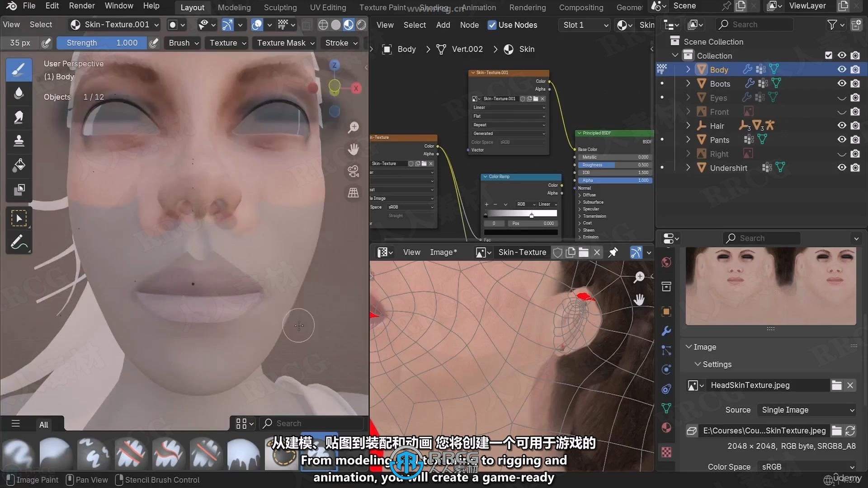The width and height of the screenshot is (868, 488).
Task: Open the node editor Add menu
Action: tap(443, 25)
